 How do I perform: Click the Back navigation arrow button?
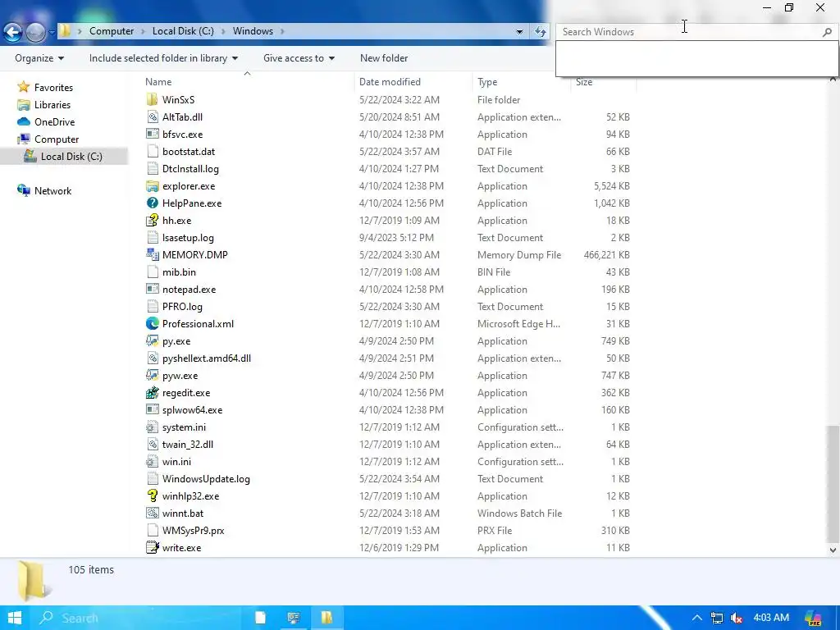coord(13,32)
